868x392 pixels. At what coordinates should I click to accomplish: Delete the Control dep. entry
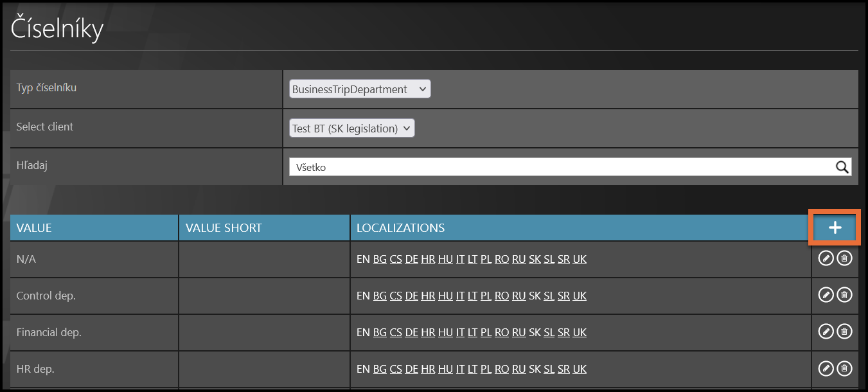[844, 295]
